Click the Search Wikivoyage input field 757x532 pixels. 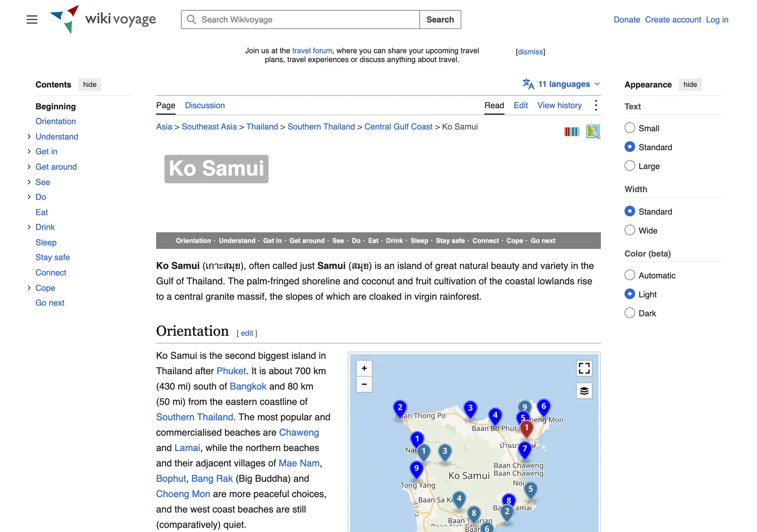(300, 19)
